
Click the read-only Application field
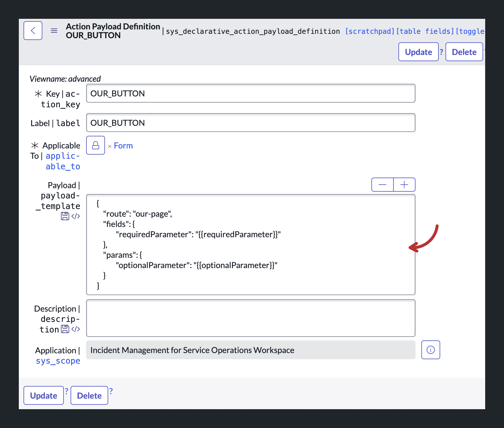pyautogui.click(x=251, y=350)
